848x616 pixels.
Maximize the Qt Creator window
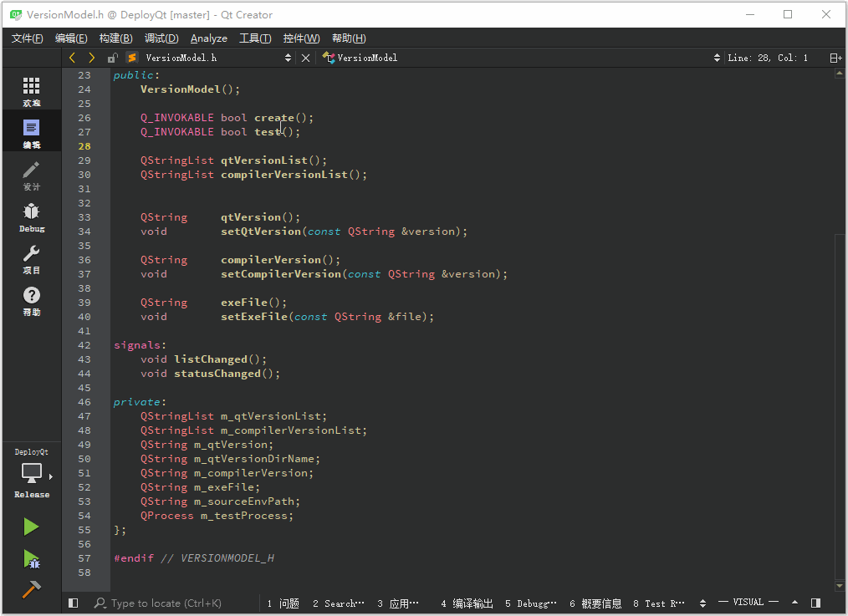tap(788, 14)
